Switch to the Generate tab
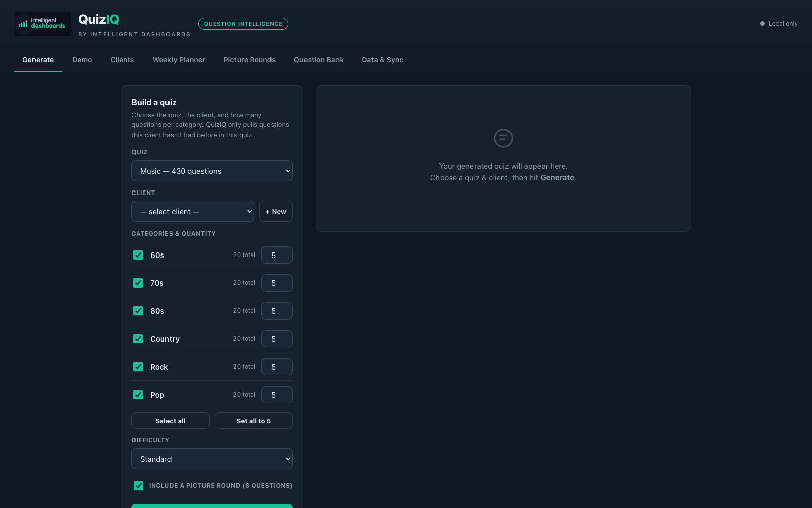The height and width of the screenshot is (508, 812). (x=38, y=60)
